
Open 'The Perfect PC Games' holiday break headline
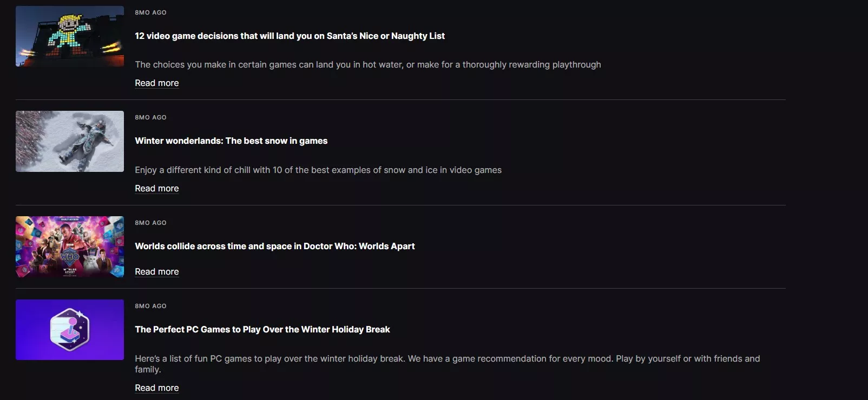[262, 329]
